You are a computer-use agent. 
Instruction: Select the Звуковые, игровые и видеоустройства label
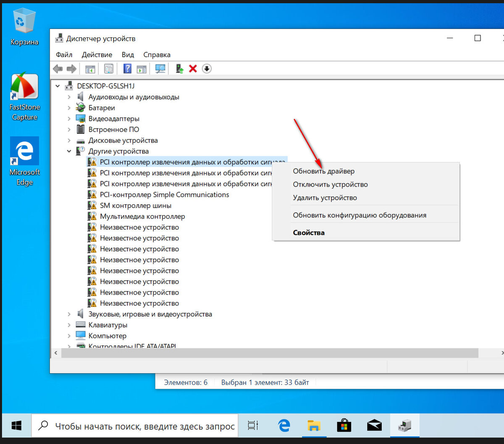pos(150,314)
